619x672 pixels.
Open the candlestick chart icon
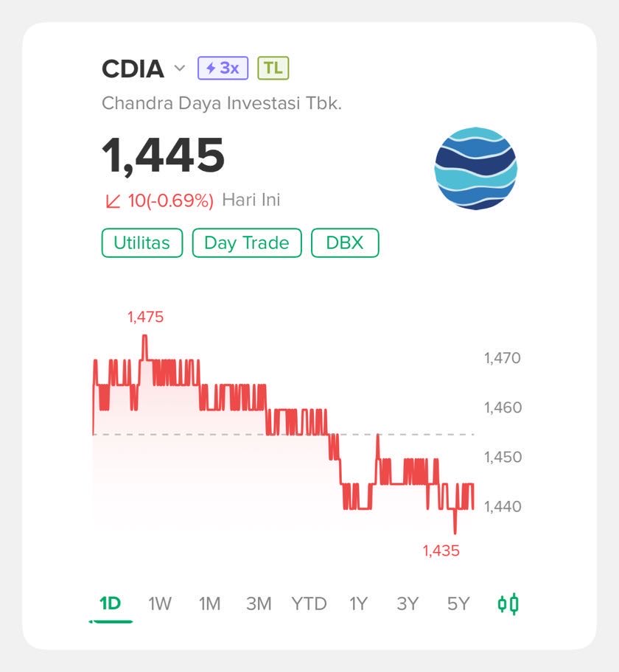[x=508, y=604]
